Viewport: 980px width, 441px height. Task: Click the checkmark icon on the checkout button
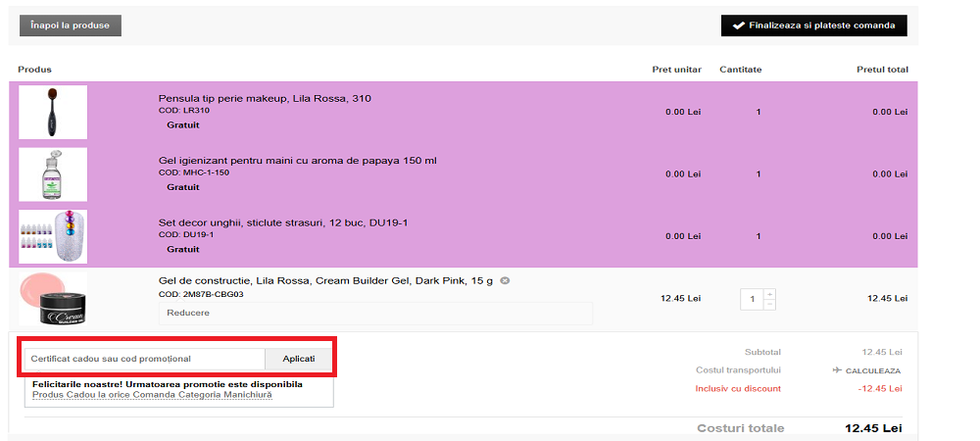(738, 25)
